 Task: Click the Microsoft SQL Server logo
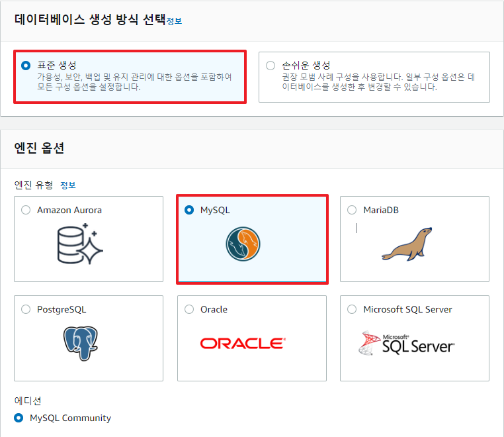(407, 344)
